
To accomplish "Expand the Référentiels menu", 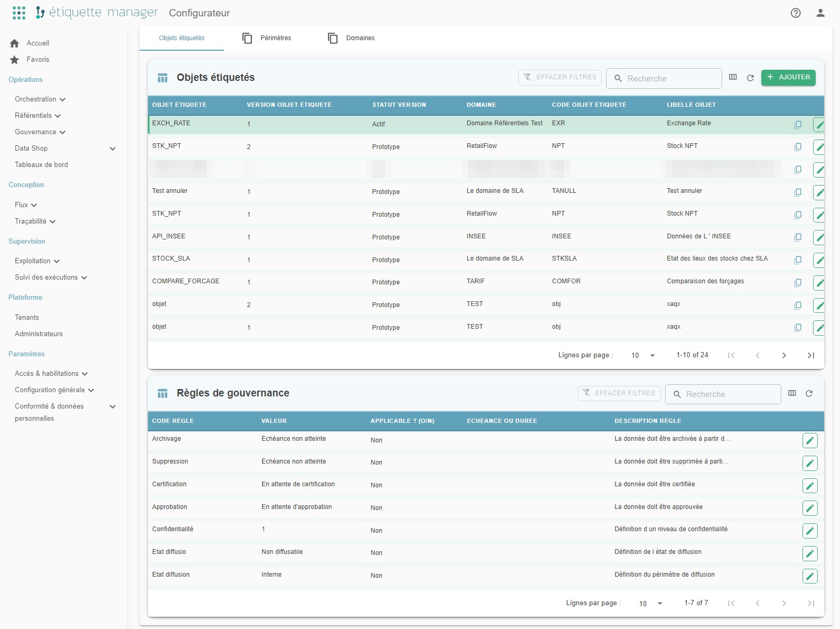I will pos(38,116).
